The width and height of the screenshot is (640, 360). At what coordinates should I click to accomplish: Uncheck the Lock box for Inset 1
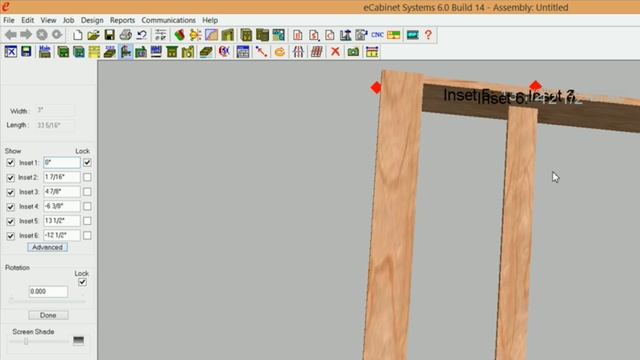[x=87, y=162]
